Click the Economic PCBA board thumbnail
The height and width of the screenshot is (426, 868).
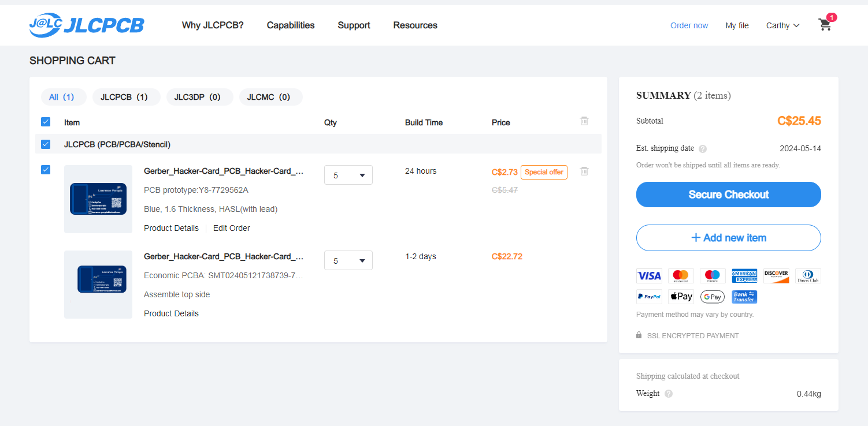(x=98, y=285)
